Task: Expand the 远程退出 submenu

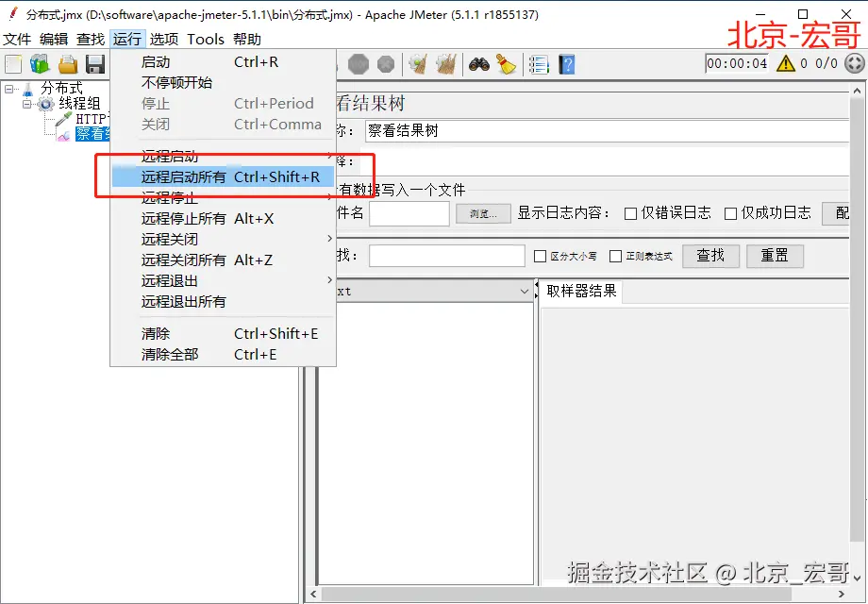Action: (x=223, y=280)
